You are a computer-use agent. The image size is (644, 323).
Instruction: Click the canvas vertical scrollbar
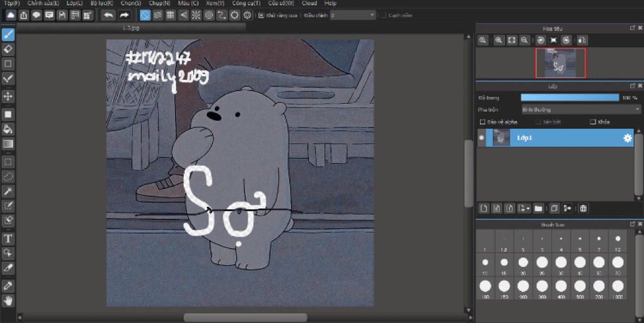(x=469, y=173)
